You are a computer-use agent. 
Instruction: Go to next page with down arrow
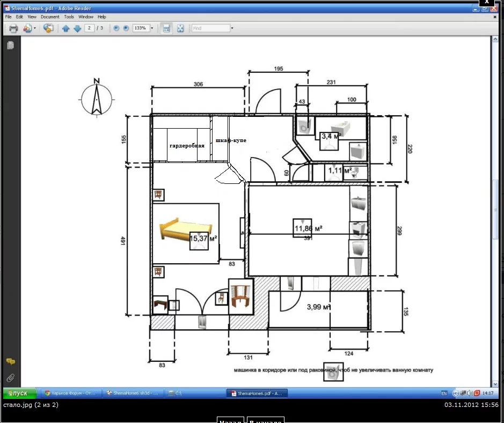(x=77, y=28)
